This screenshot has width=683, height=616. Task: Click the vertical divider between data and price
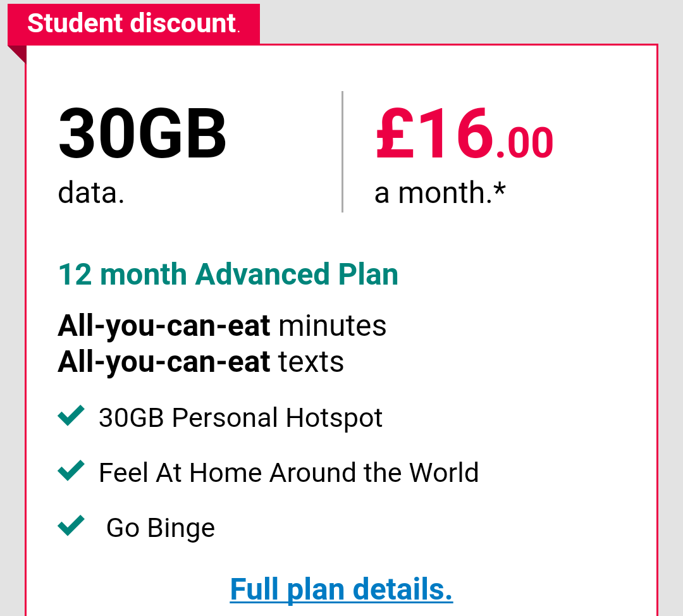343,152
